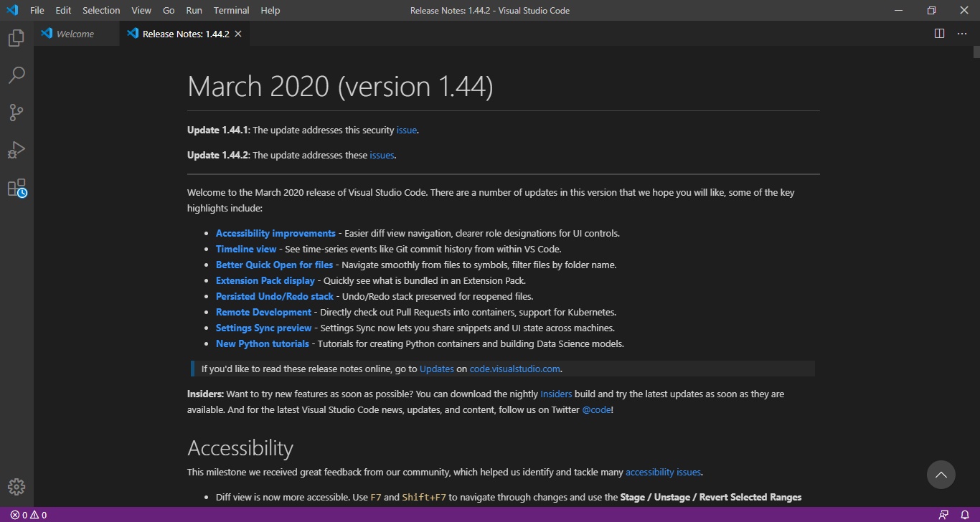Open the Persisted Undo/Redo stack link
The image size is (980, 522).
point(275,296)
